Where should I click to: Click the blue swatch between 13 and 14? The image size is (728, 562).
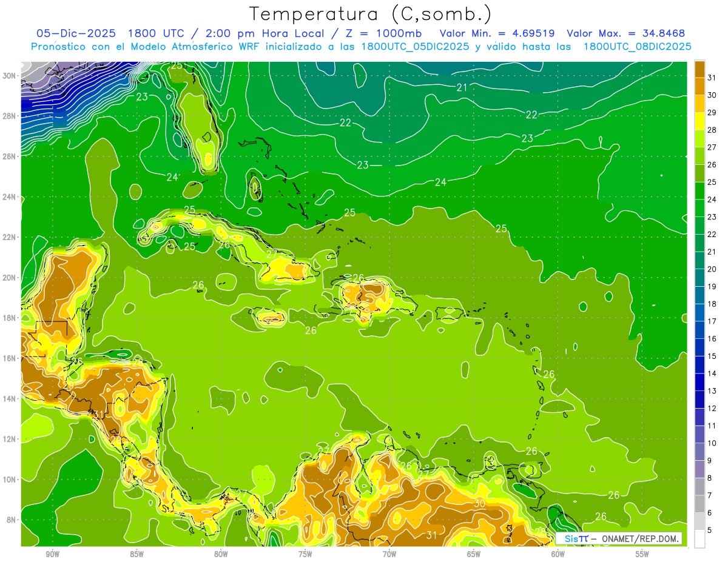pos(699,383)
